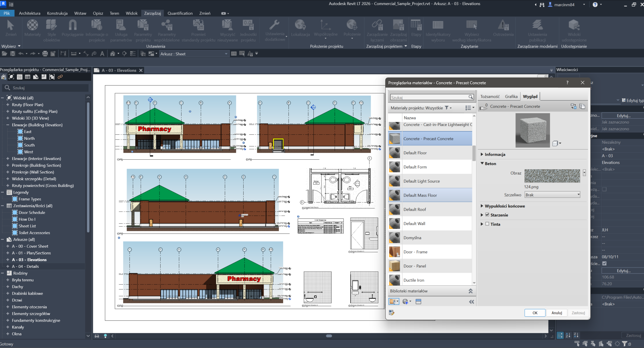The image size is (644, 348).
Task: Close the A - 03 - Elevations view tab
Action: tap(141, 70)
